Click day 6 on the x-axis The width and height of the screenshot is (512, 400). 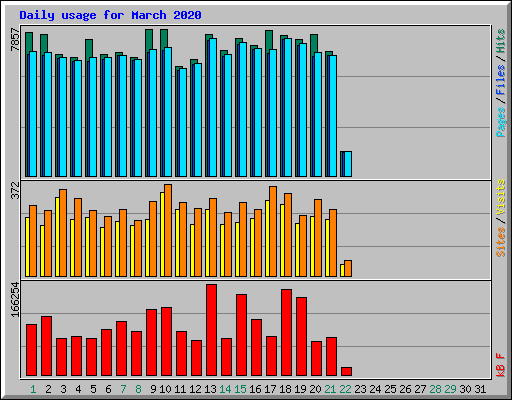pos(108,389)
